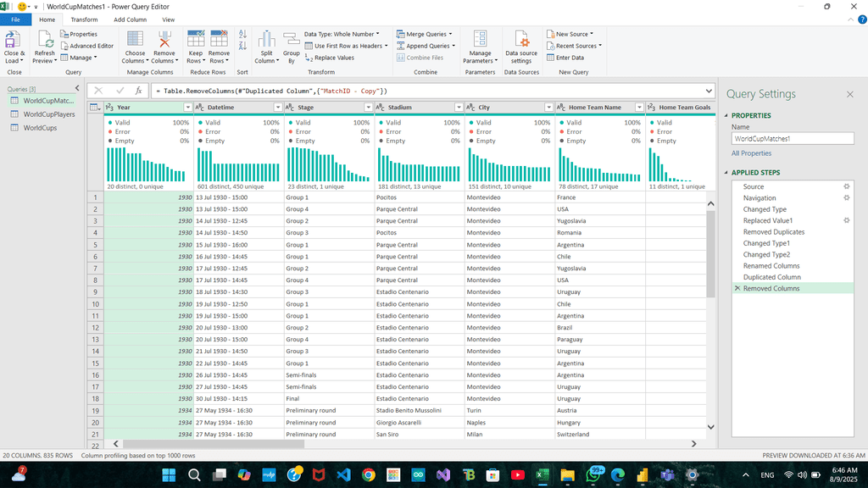Collapse the Queries pane

tap(77, 88)
